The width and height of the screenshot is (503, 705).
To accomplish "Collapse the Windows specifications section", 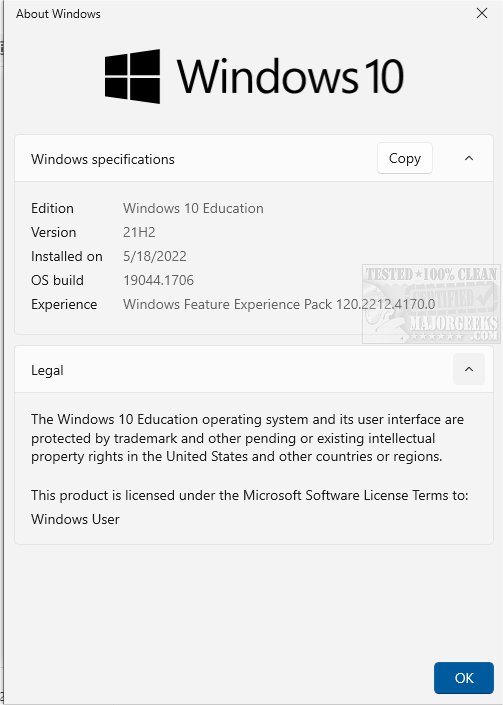I will click(468, 158).
